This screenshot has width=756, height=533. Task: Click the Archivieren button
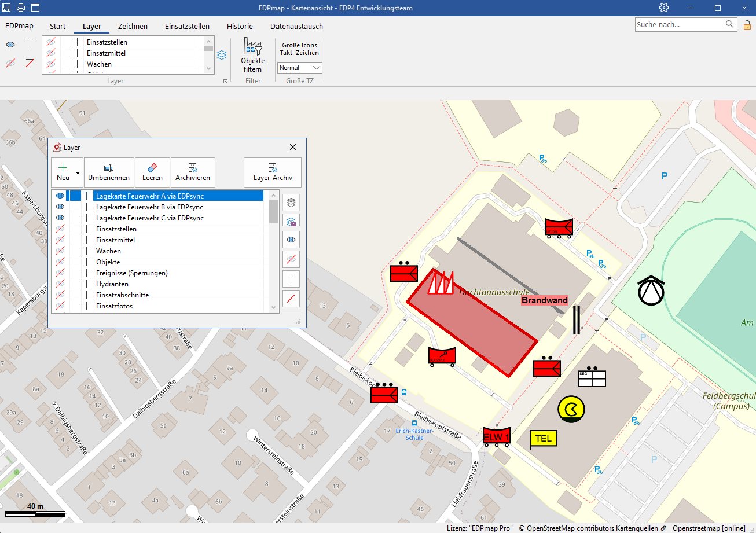(x=193, y=172)
